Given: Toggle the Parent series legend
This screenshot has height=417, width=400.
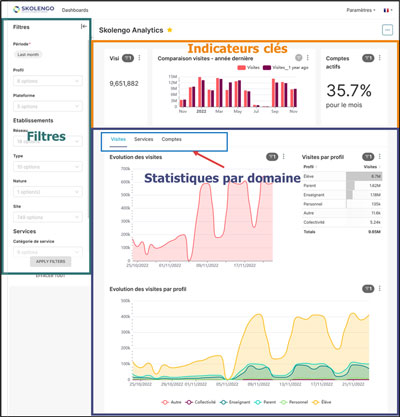Looking at the screenshot, I should pos(265,402).
